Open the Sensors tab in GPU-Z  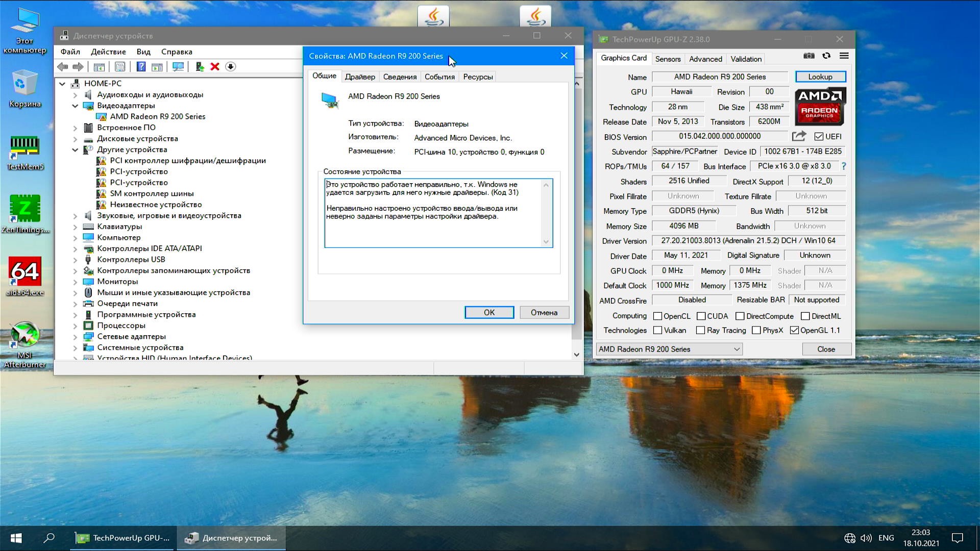point(668,59)
